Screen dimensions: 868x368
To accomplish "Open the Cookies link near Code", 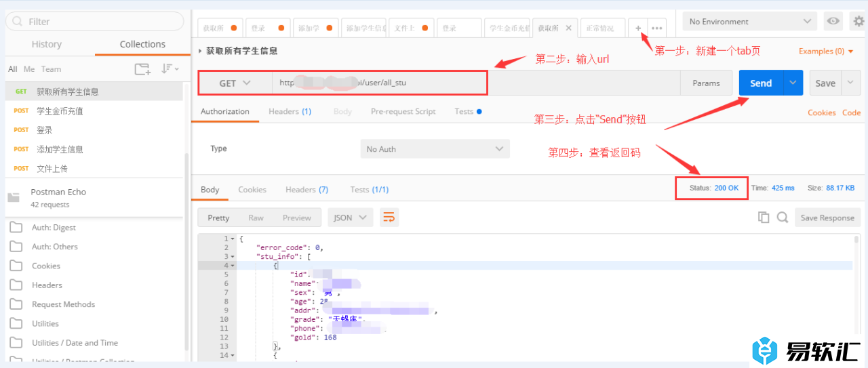I will 822,113.
